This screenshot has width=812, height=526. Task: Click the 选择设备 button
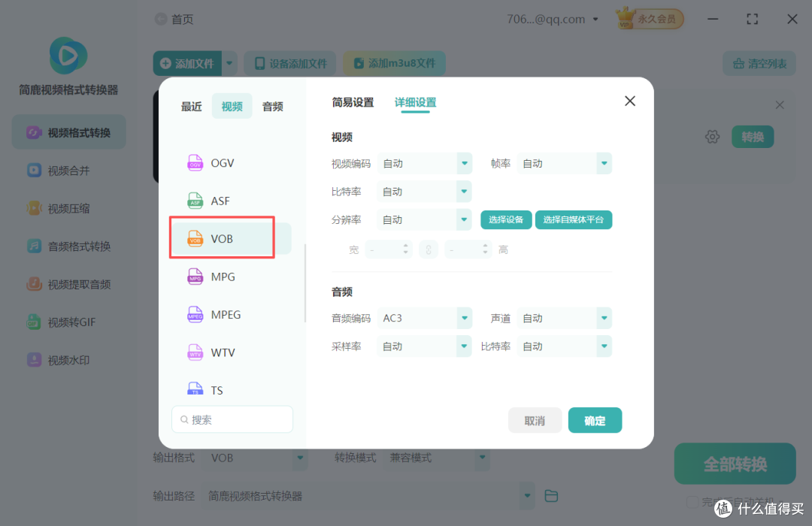pyautogui.click(x=506, y=219)
